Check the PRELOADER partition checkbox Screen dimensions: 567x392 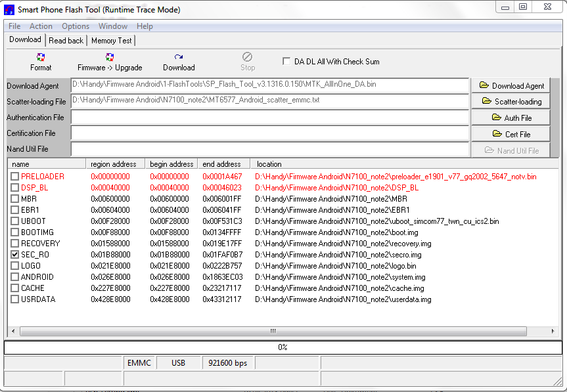[x=15, y=177]
